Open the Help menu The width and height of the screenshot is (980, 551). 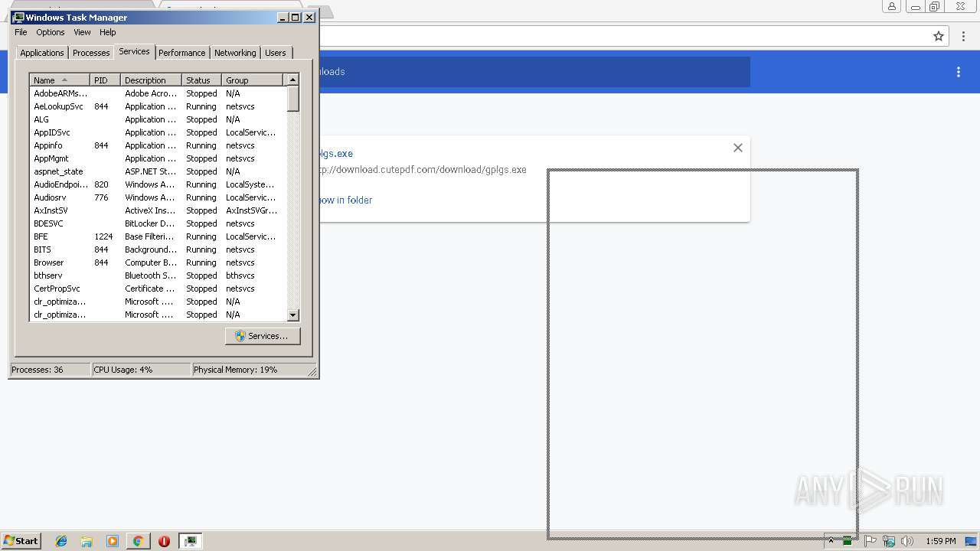pos(108,32)
